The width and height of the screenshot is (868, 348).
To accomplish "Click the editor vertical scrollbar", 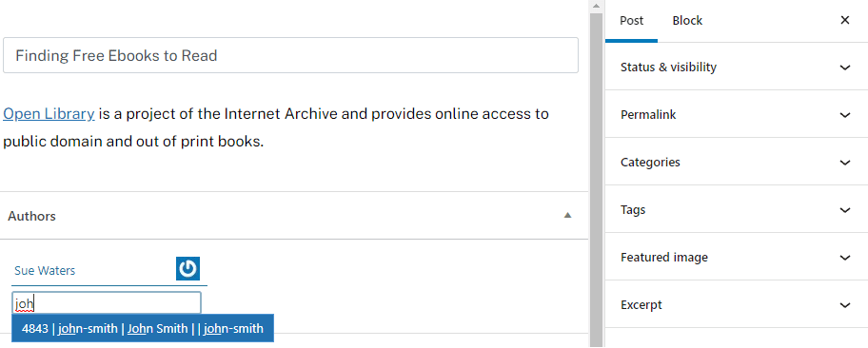I will [596, 177].
